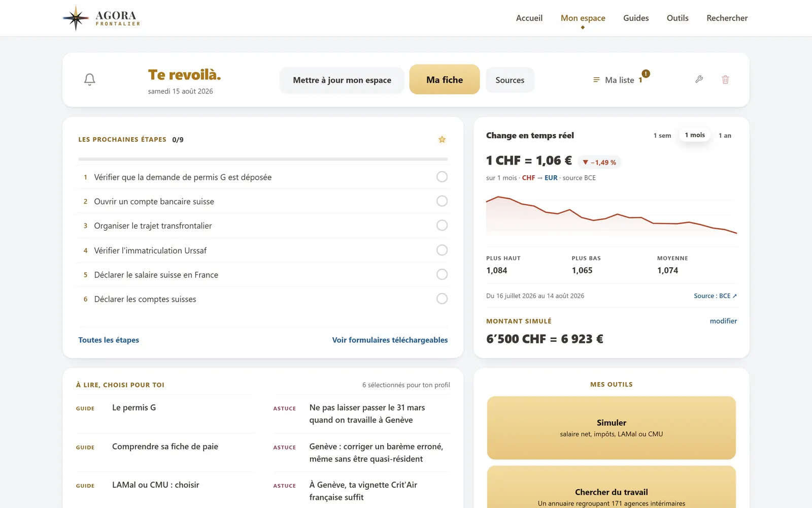Click the Ma fiche button

[445, 80]
